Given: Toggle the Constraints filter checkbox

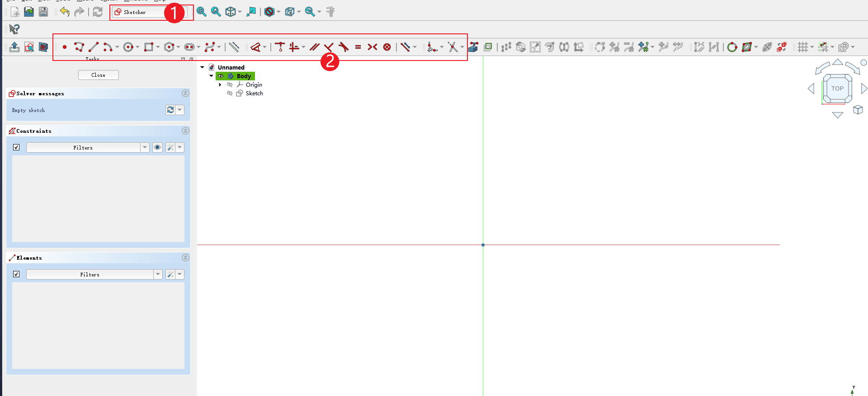Looking at the screenshot, I should [16, 147].
